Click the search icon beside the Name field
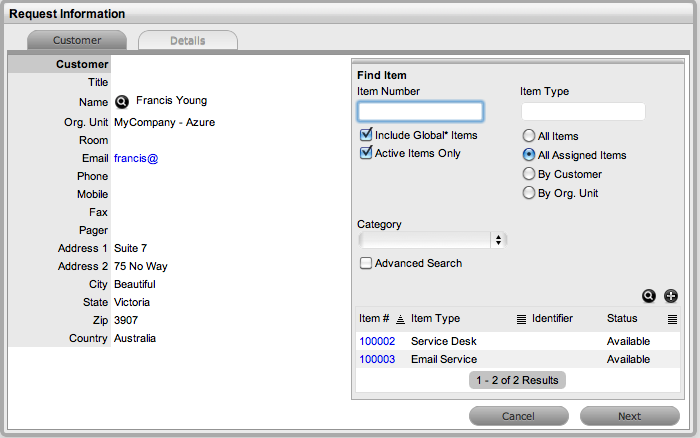This screenshot has width=700, height=438. [122, 101]
